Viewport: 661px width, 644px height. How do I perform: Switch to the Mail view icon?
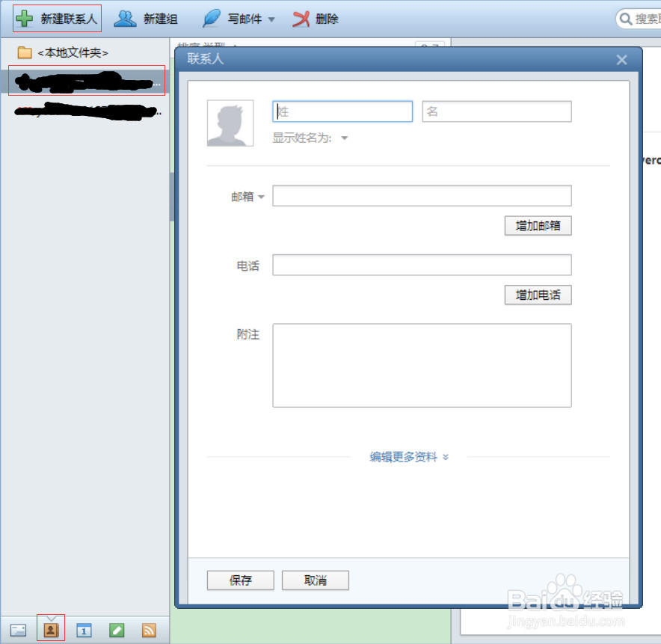coord(17,629)
